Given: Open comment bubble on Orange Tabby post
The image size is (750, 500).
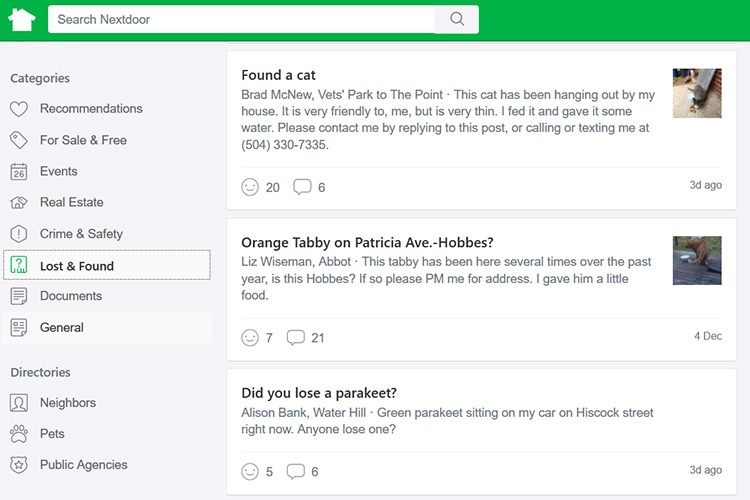Looking at the screenshot, I should (295, 338).
